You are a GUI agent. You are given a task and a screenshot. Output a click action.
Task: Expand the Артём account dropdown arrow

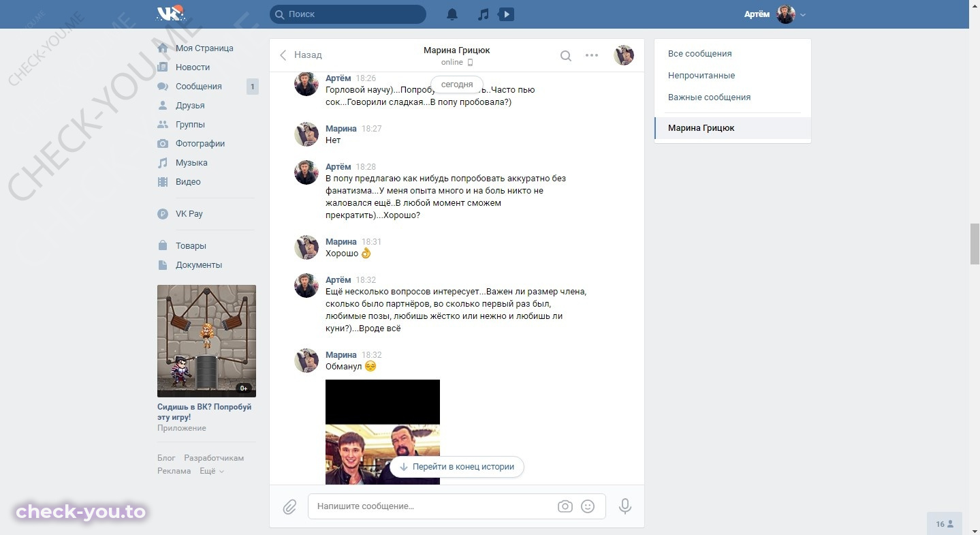[803, 14]
